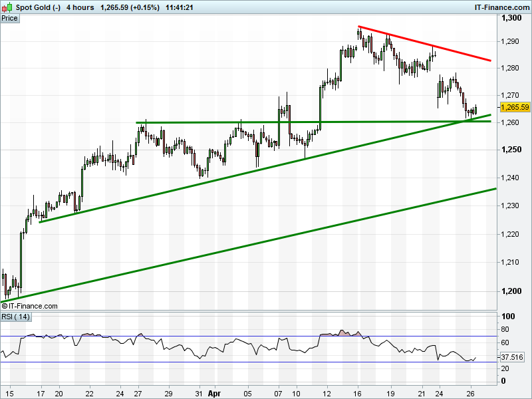This screenshot has height=399, width=532.
Task: Click the candlestick icon beside Spot Gold
Action: tap(7, 7)
